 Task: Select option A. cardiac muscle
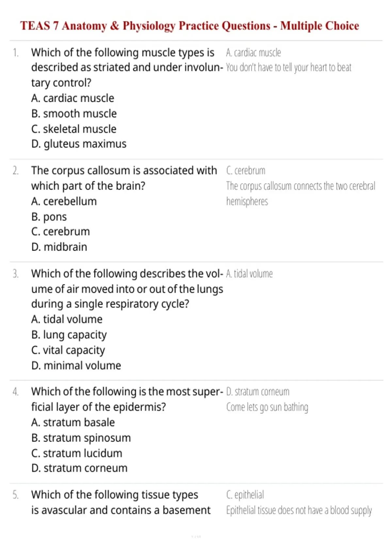[73, 98]
